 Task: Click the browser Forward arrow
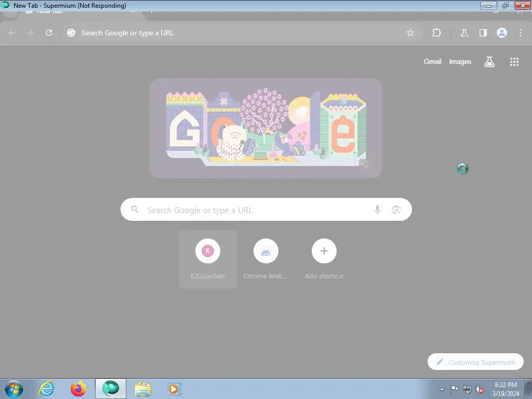(x=30, y=33)
